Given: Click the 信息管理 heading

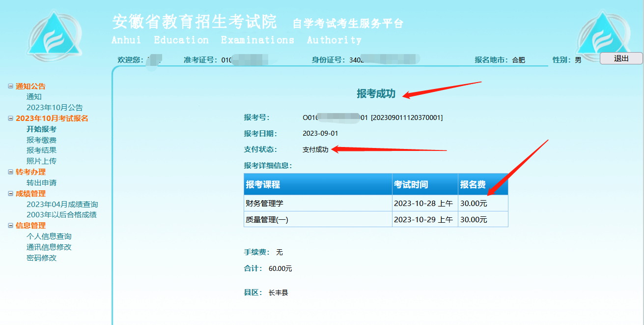Looking at the screenshot, I should (x=30, y=226).
